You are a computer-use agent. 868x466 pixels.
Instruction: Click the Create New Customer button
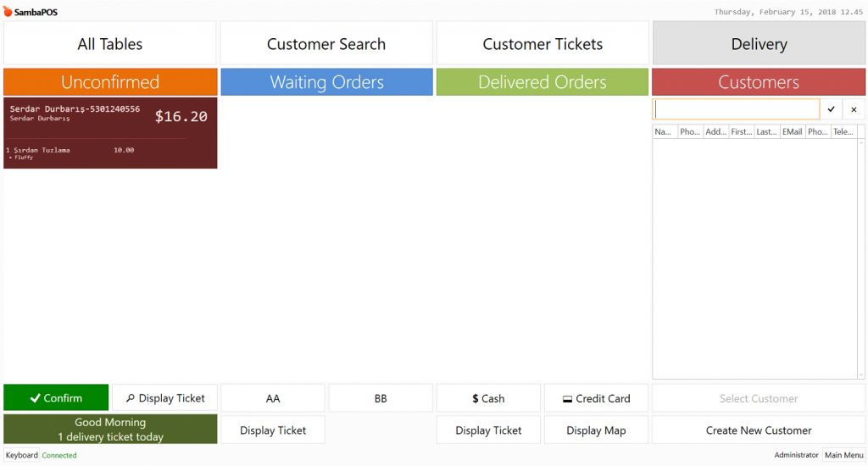(759, 430)
